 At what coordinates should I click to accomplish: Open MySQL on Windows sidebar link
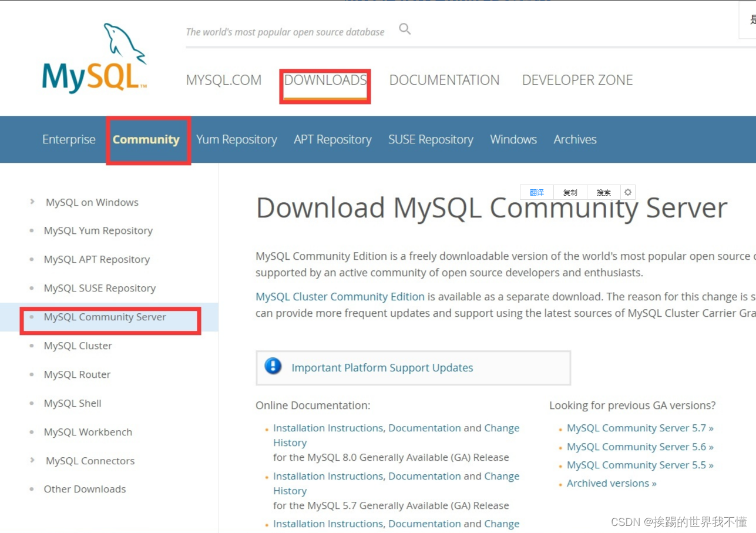pos(92,202)
